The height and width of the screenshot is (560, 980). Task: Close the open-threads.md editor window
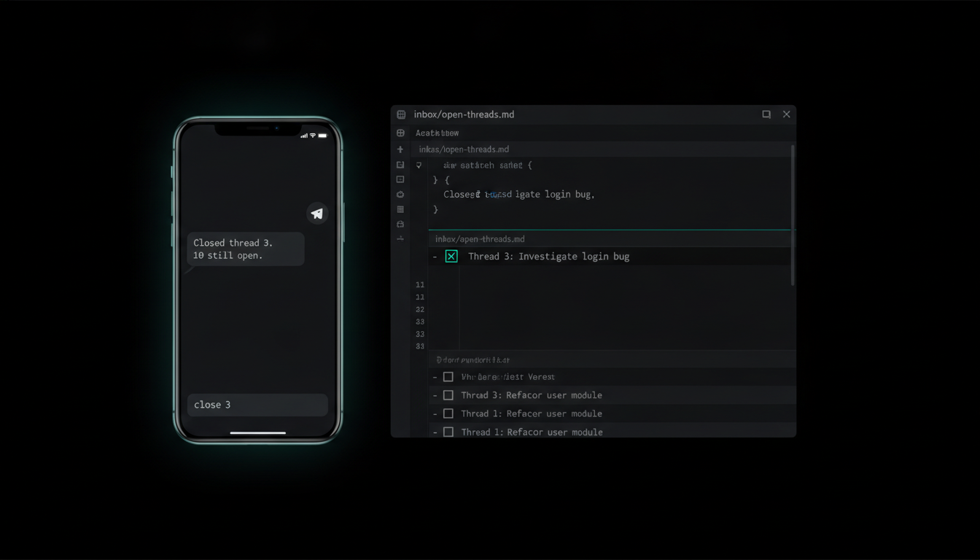click(786, 114)
